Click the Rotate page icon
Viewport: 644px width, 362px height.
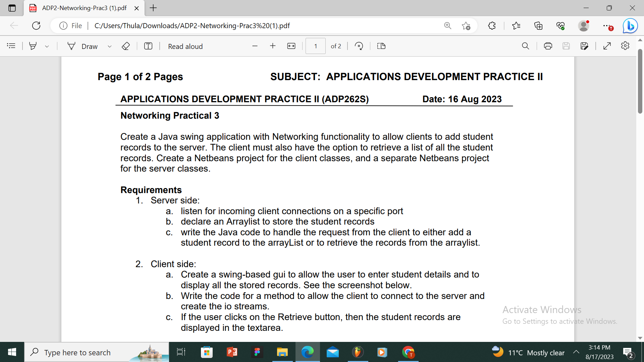tap(359, 46)
